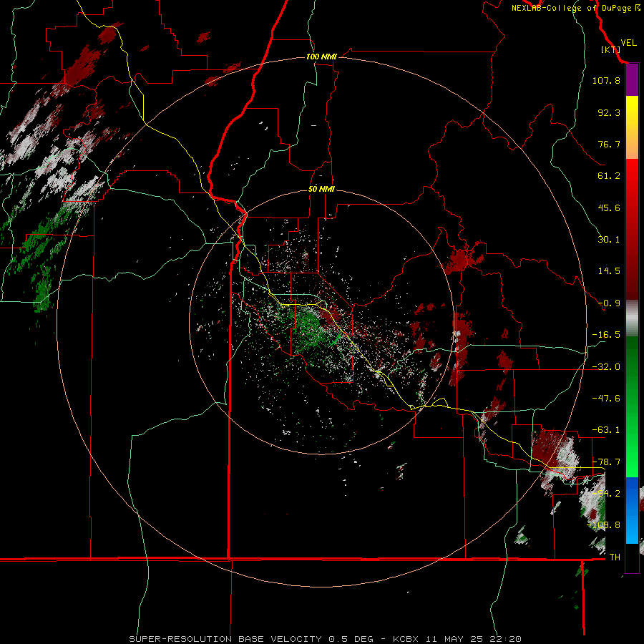The width and height of the screenshot is (644, 644).
Task: Click the 30.1 velocity scale value
Action: point(609,240)
